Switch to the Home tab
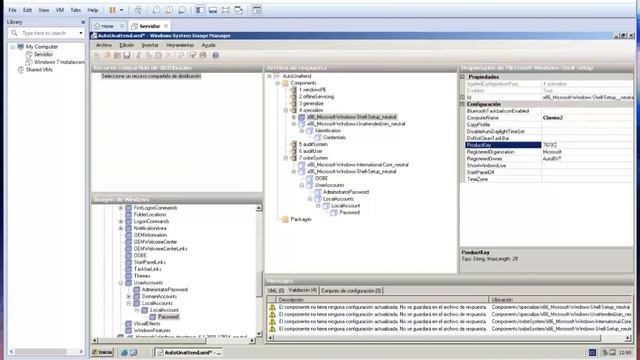This screenshot has height=360, width=640. pyautogui.click(x=107, y=26)
